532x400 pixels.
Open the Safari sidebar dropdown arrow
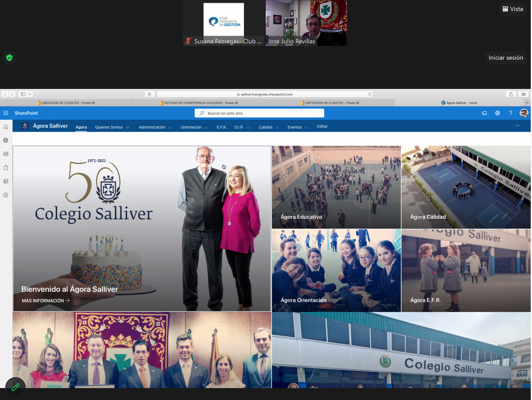(x=30, y=94)
